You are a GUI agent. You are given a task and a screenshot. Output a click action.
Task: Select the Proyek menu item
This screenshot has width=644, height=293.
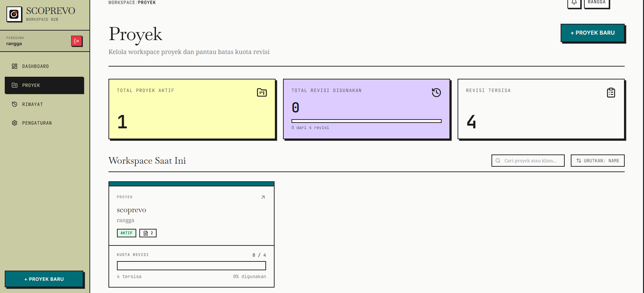click(44, 85)
